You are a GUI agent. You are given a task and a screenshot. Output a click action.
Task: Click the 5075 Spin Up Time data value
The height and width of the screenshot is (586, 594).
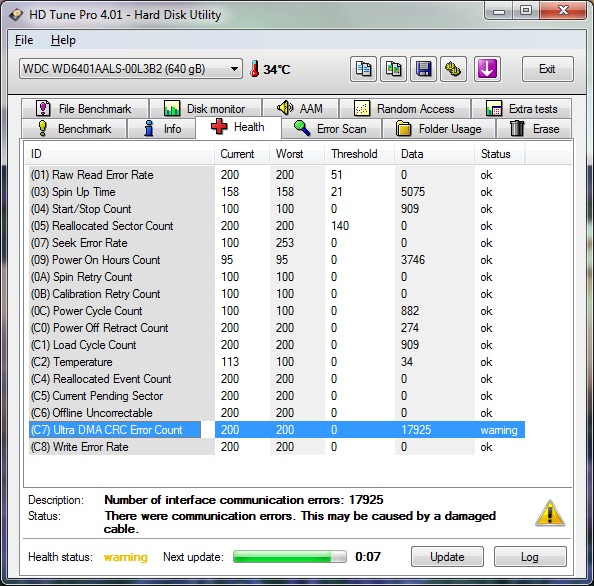[x=413, y=192]
